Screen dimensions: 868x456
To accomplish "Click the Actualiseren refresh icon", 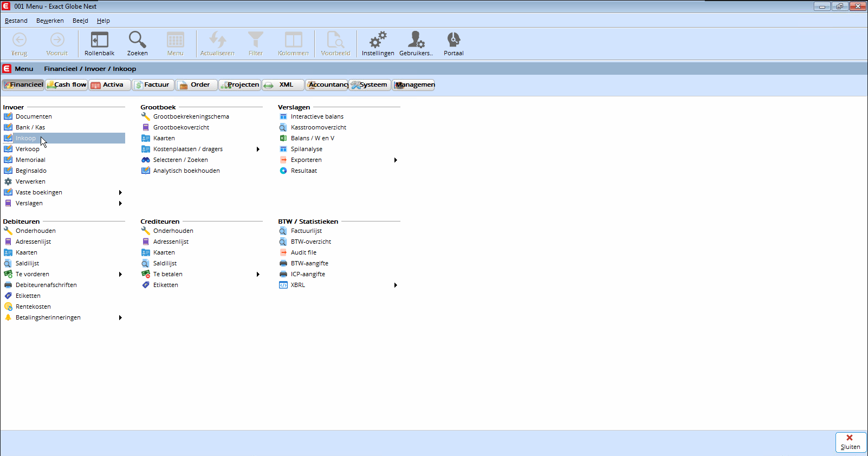I will click(217, 43).
